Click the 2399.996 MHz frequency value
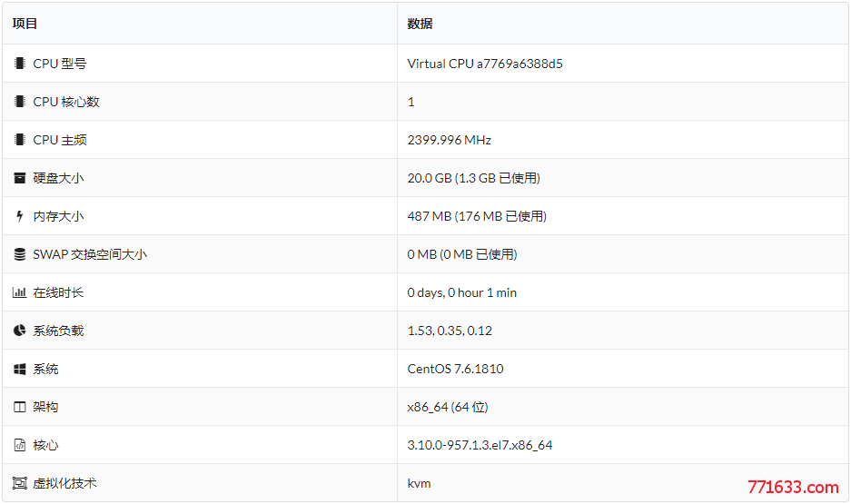This screenshot has width=851, height=504. (449, 140)
